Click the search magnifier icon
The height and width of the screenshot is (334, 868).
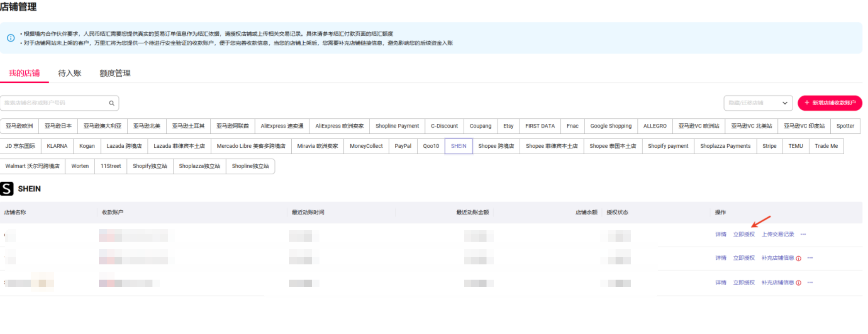(112, 103)
